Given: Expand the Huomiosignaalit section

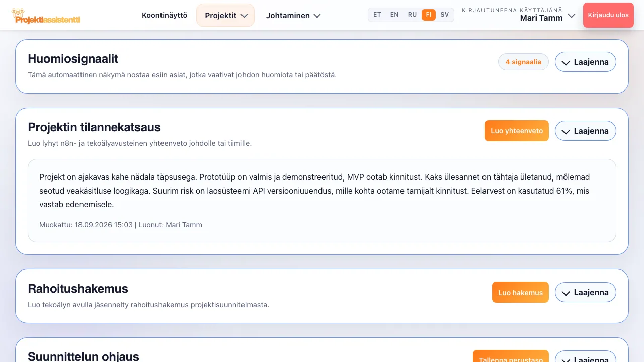Looking at the screenshot, I should tap(586, 62).
